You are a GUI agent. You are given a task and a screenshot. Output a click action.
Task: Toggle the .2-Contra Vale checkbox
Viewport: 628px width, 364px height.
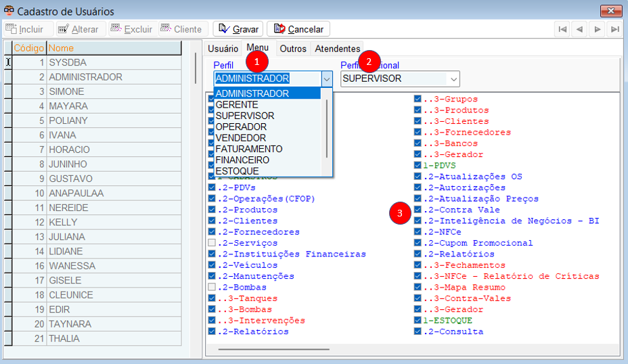[x=418, y=210]
